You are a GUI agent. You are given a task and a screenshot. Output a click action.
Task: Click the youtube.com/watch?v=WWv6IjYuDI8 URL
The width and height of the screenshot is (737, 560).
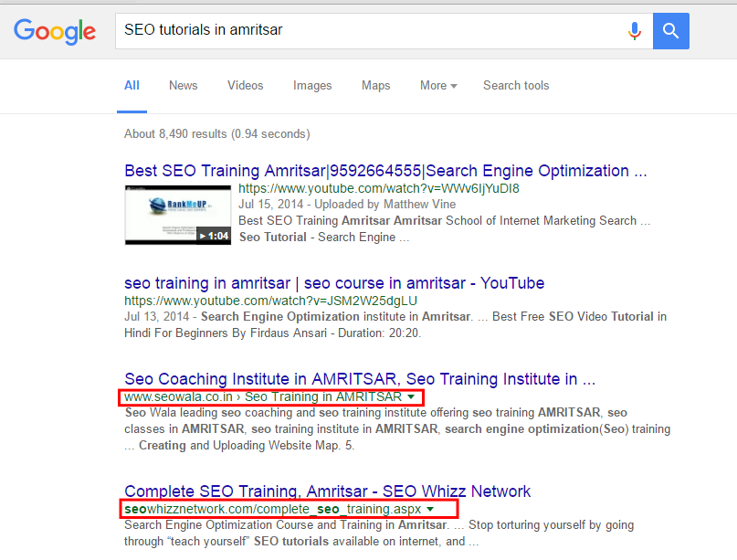coord(379,188)
